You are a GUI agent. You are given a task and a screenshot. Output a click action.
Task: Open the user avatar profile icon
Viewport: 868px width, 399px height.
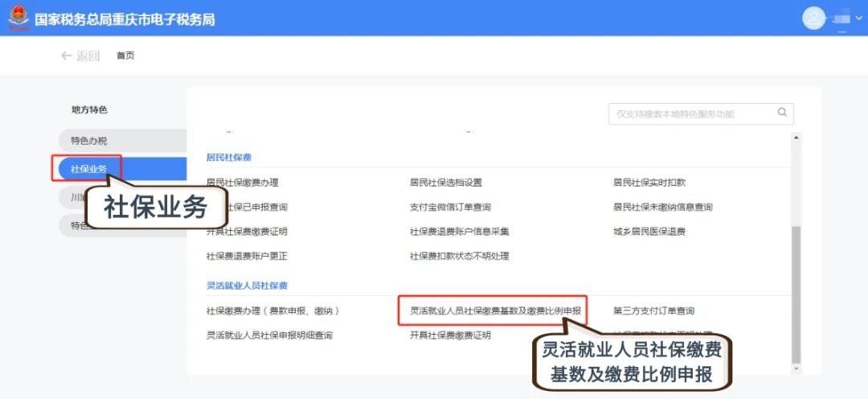814,18
